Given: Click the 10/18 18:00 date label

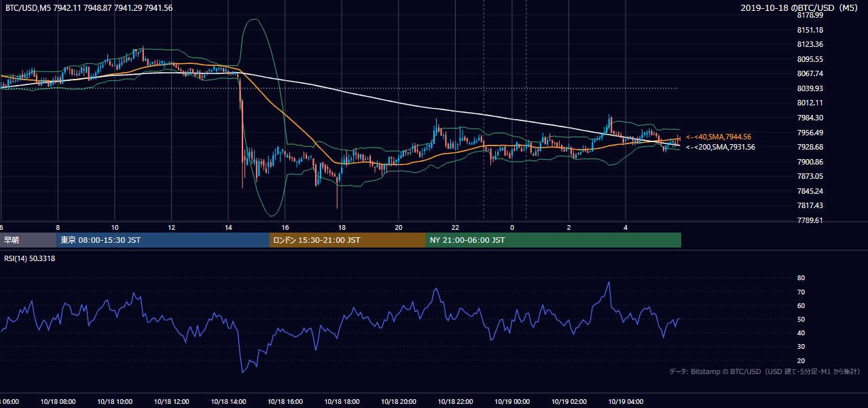Looking at the screenshot, I should point(342,402).
